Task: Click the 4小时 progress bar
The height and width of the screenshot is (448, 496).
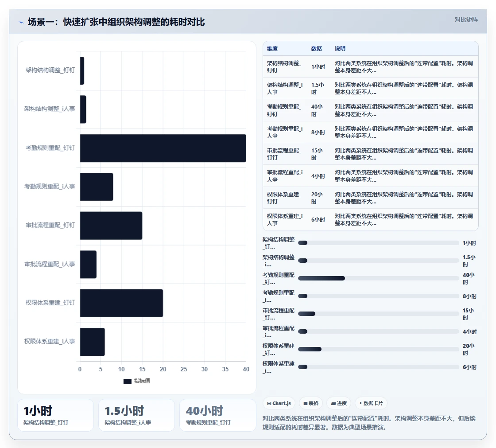Action: click(378, 331)
